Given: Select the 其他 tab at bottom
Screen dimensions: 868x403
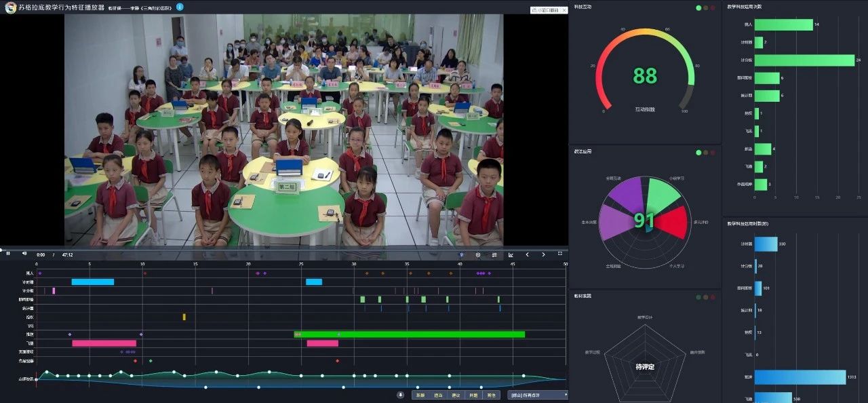Looking at the screenshot, I should pyautogui.click(x=491, y=395).
